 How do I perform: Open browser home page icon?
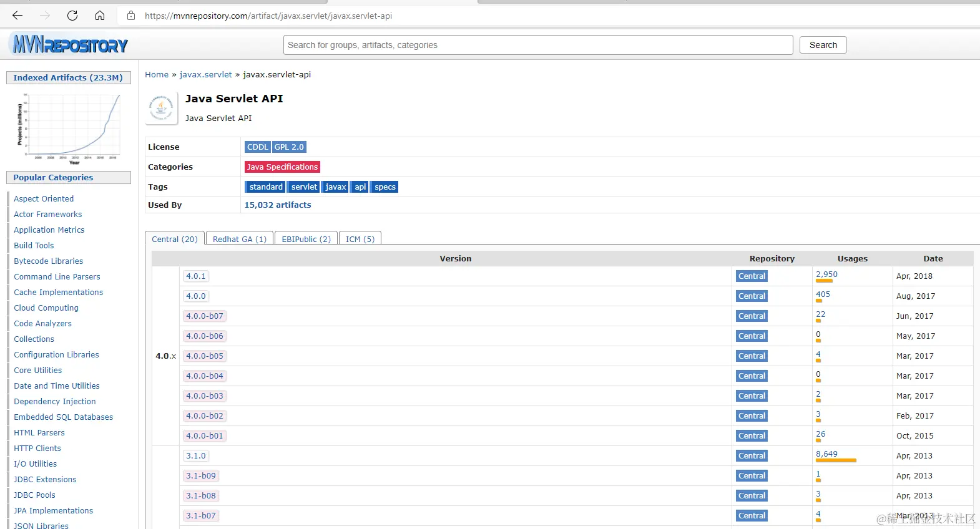pos(100,16)
